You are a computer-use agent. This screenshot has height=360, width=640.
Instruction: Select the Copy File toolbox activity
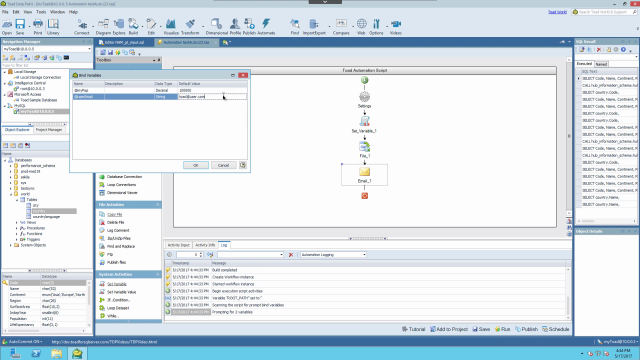pos(114,214)
